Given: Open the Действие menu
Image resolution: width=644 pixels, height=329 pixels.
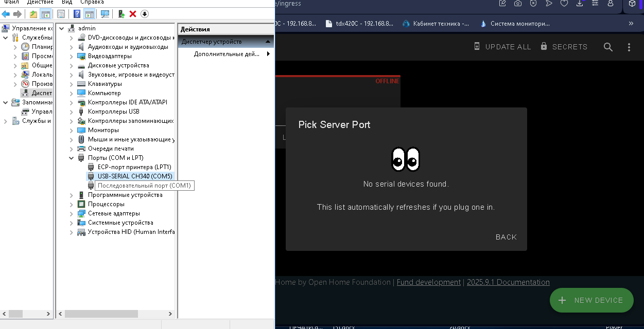Looking at the screenshot, I should 40,3.
